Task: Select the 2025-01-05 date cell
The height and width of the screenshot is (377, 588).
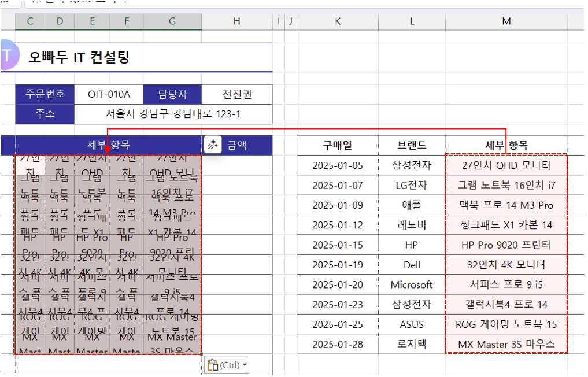Action: (x=338, y=165)
